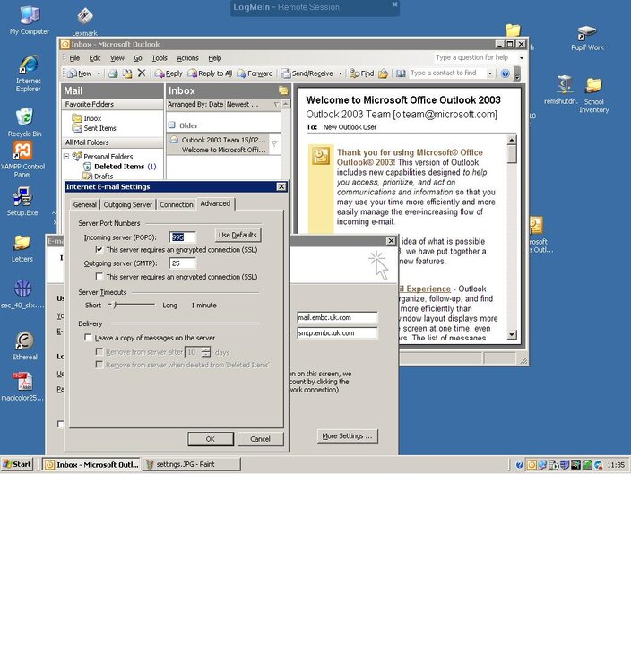Click the Forward toolbar button
Viewport: 631px width, 672px height.
pos(255,73)
